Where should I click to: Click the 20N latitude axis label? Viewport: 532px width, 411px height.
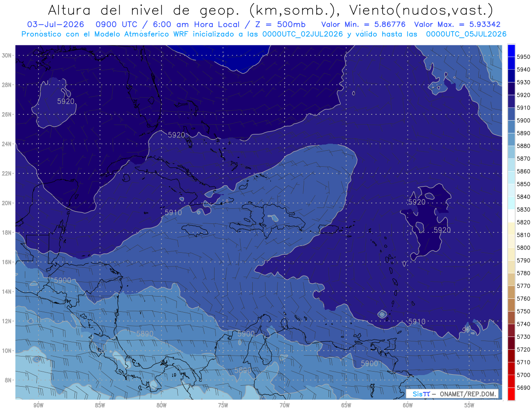7,203
